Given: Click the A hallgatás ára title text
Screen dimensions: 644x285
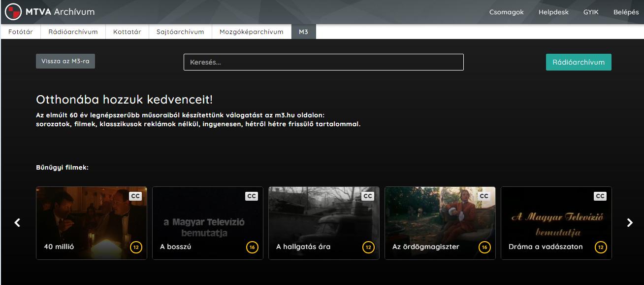Looking at the screenshot, I should pyautogui.click(x=303, y=247).
